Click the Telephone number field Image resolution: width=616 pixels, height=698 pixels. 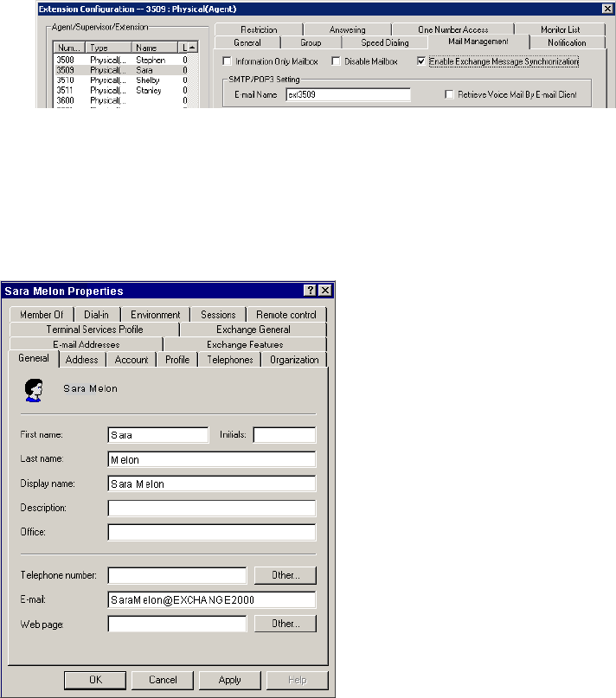(177, 575)
